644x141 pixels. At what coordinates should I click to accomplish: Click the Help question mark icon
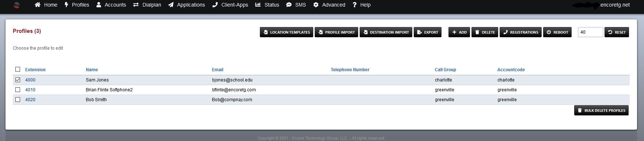355,5
